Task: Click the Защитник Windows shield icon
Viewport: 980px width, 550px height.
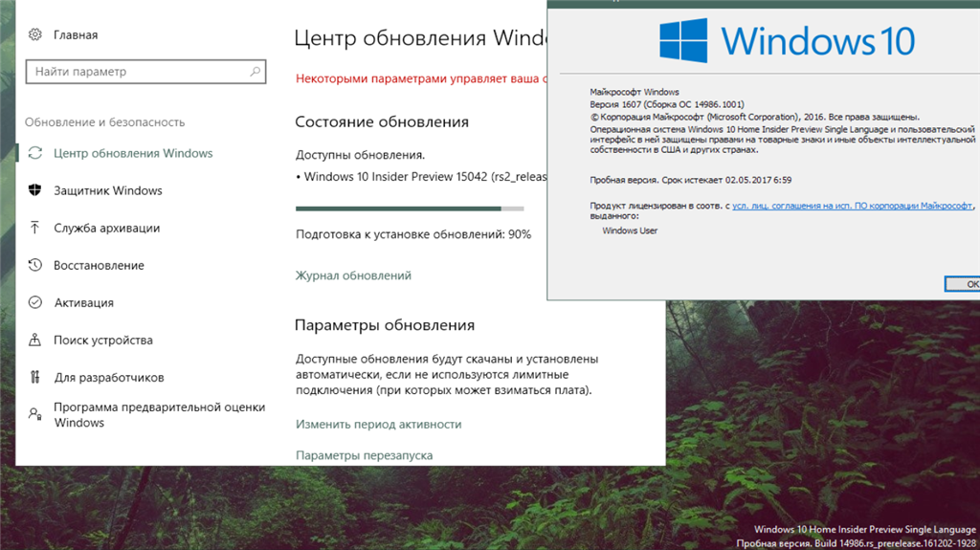Action: click(x=35, y=190)
